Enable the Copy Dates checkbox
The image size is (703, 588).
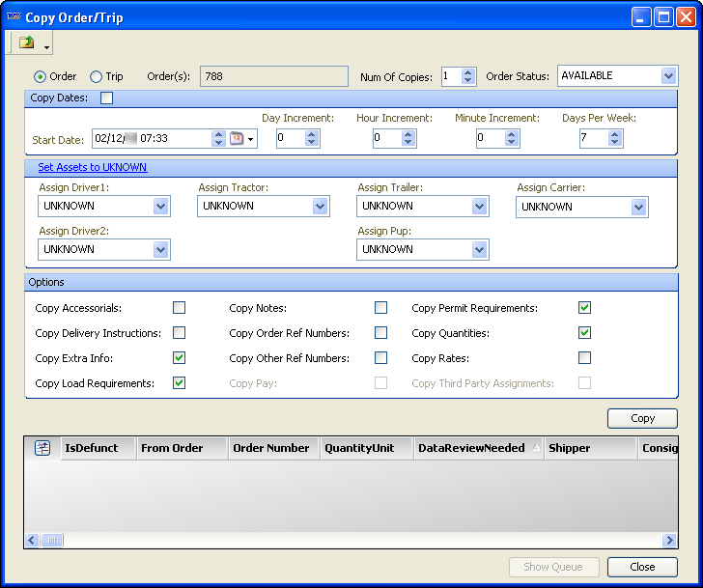pyautogui.click(x=107, y=98)
